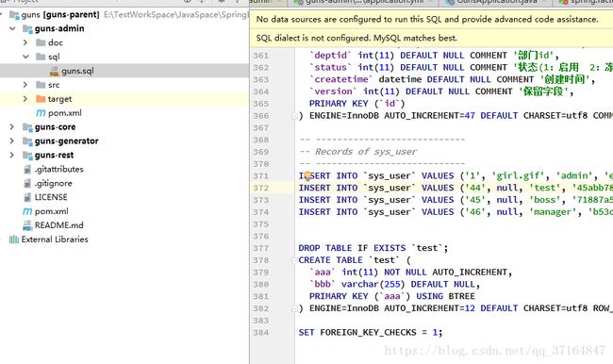Click DROP TABLE IF EXISTS statement
Image resolution: width=613 pixels, height=364 pixels.
[373, 248]
